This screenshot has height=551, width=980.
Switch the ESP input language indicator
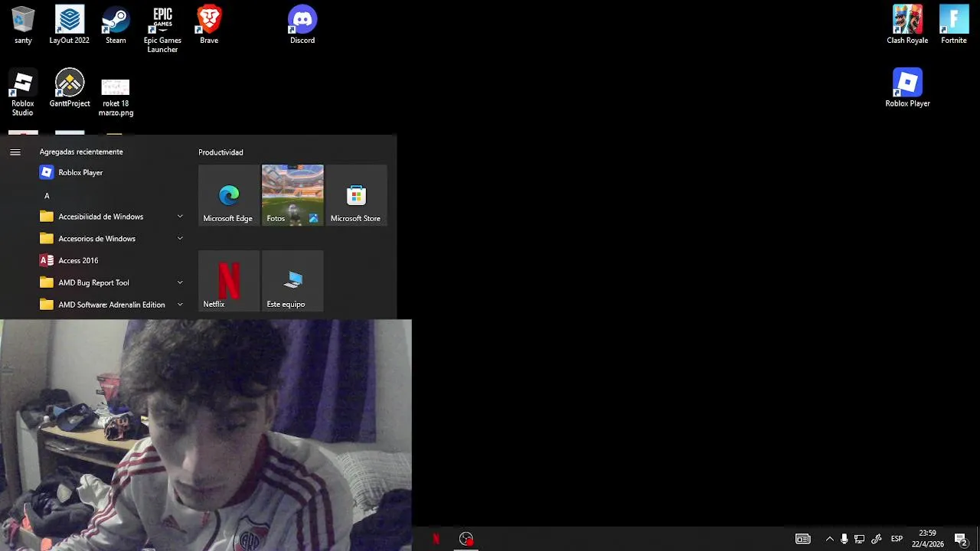click(897, 539)
